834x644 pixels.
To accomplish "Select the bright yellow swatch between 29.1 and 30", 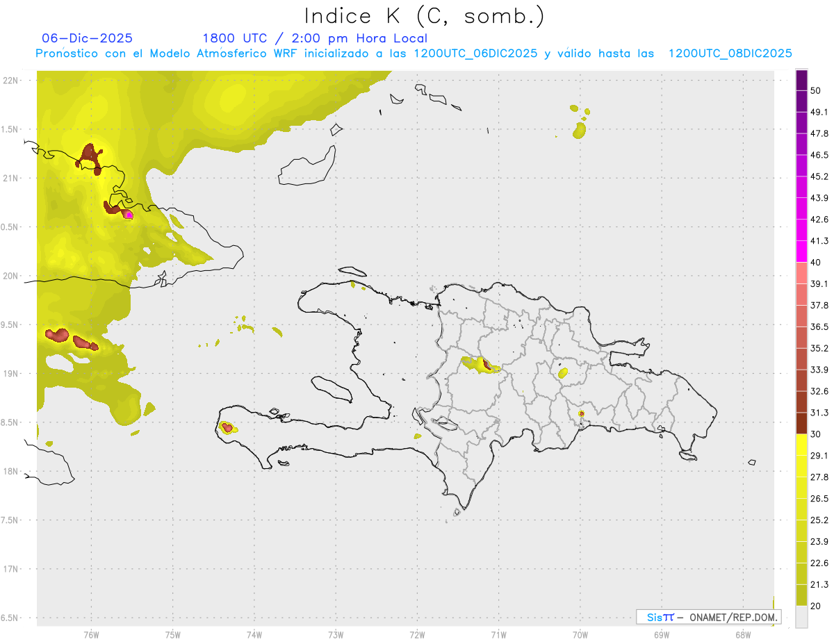I will pos(801,445).
